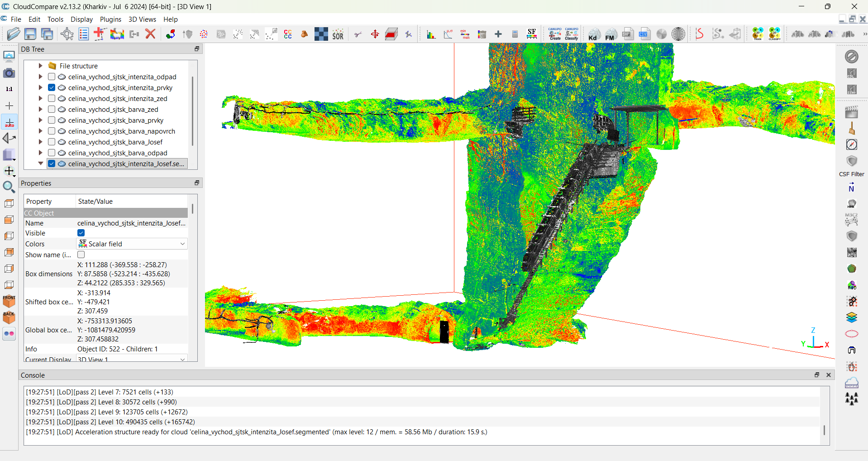Close the Console panel

click(x=829, y=375)
